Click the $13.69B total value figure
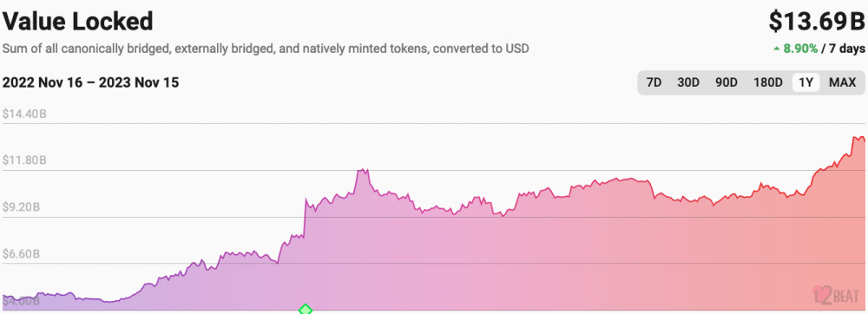 tap(817, 22)
